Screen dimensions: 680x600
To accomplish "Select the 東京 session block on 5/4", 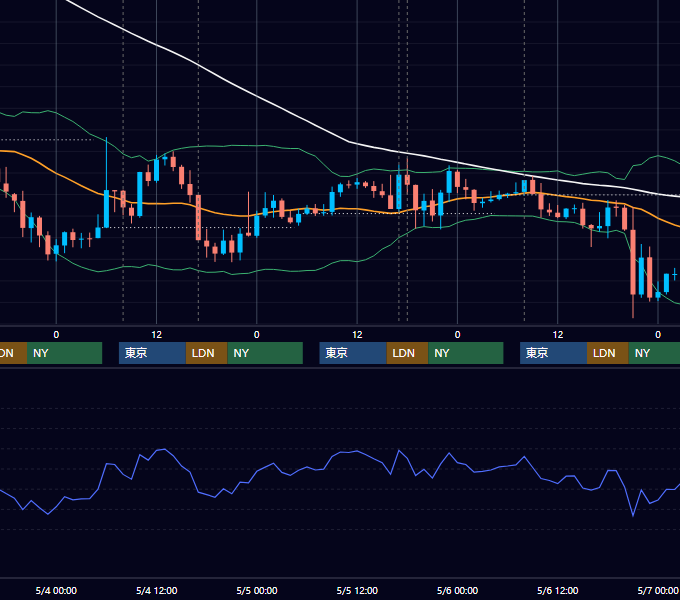I will point(152,353).
